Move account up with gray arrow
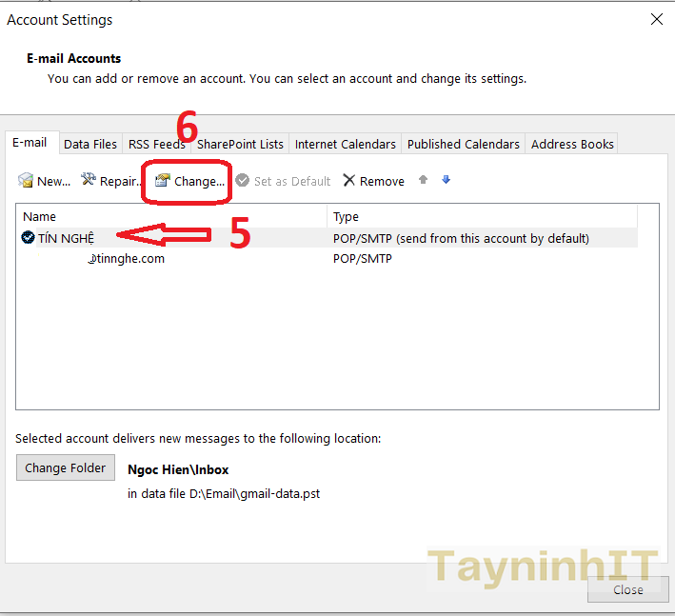 424,180
